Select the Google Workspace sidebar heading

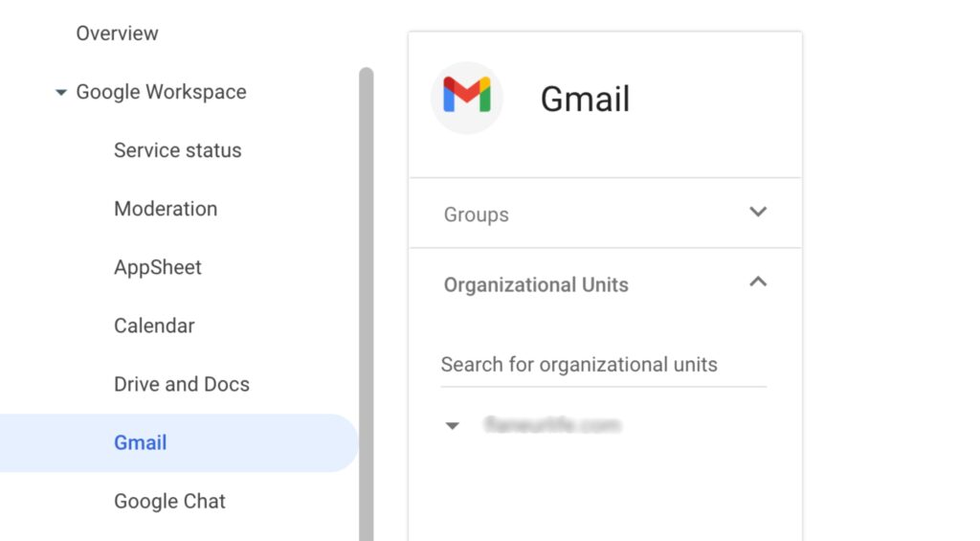[x=161, y=92]
